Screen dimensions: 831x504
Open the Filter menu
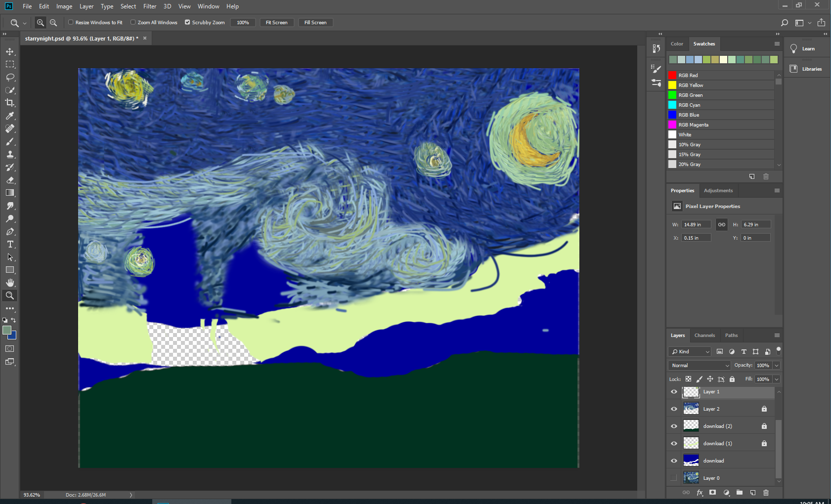point(150,6)
